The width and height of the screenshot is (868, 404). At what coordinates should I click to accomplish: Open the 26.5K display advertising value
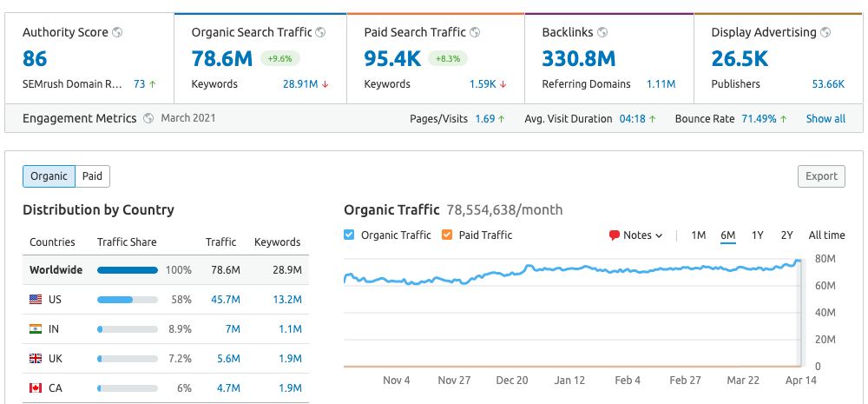(x=740, y=59)
